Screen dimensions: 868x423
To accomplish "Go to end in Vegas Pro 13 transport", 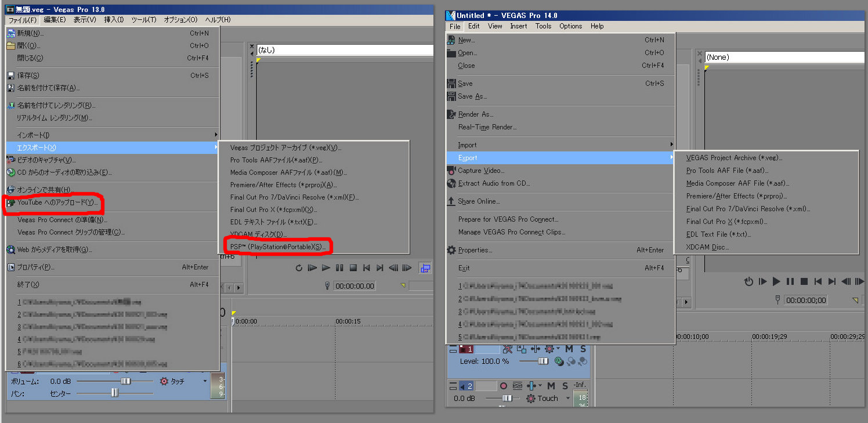I will 379,267.
